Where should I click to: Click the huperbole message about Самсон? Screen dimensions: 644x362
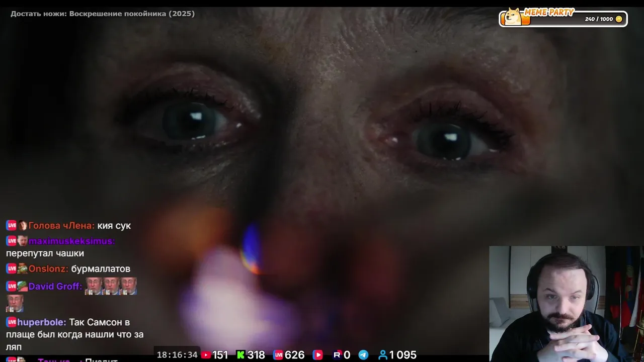(x=74, y=334)
